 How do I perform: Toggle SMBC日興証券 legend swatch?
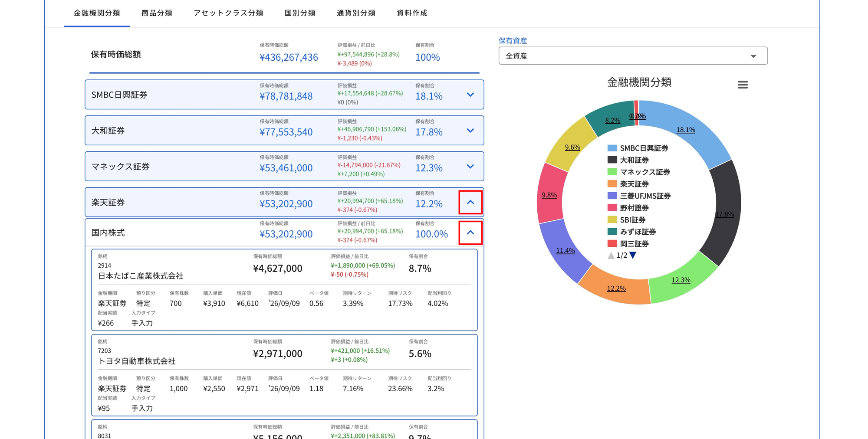pos(612,148)
